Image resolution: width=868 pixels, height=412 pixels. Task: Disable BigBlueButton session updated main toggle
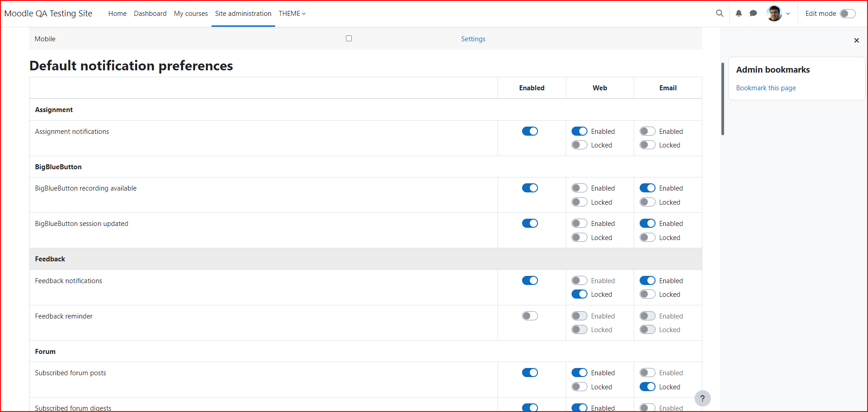(530, 223)
